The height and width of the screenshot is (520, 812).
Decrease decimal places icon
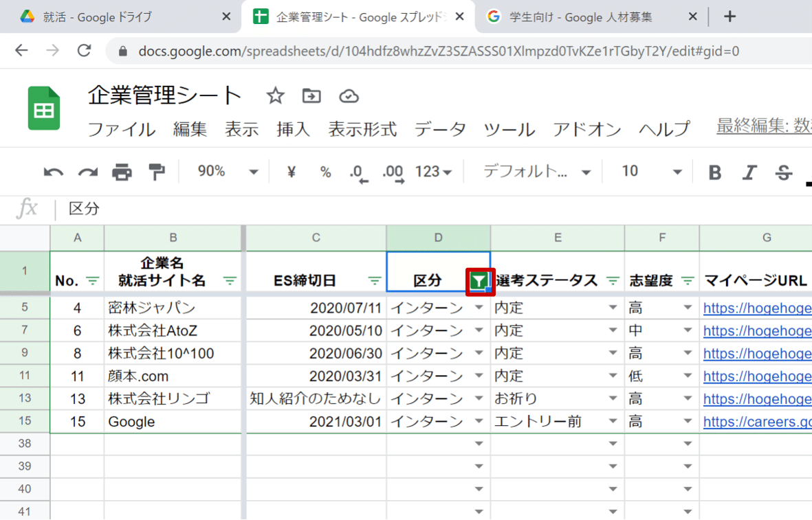tap(358, 173)
